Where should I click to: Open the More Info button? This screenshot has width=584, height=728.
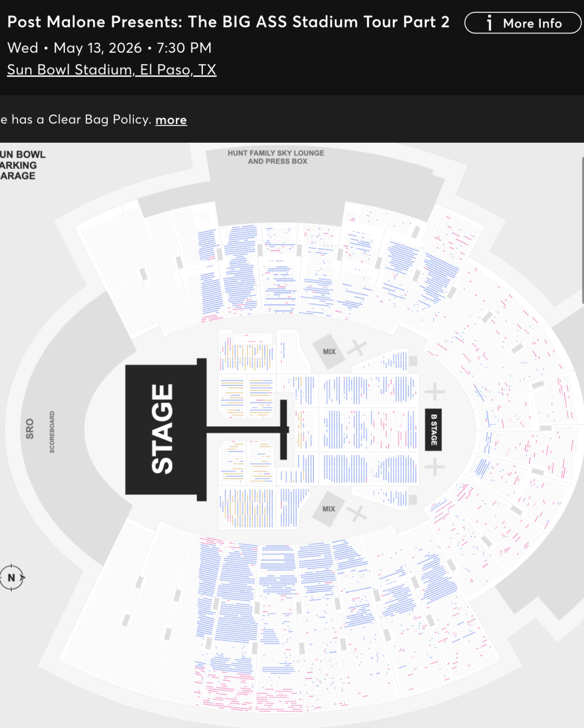[523, 23]
